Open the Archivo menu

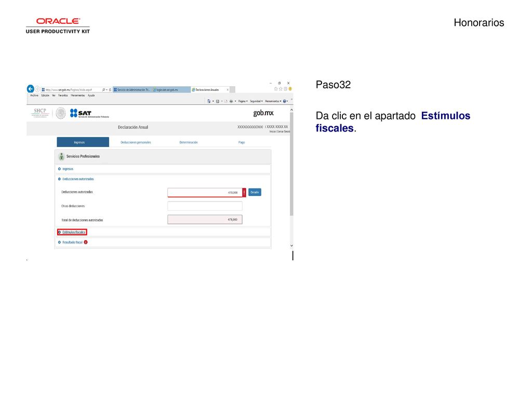34,96
